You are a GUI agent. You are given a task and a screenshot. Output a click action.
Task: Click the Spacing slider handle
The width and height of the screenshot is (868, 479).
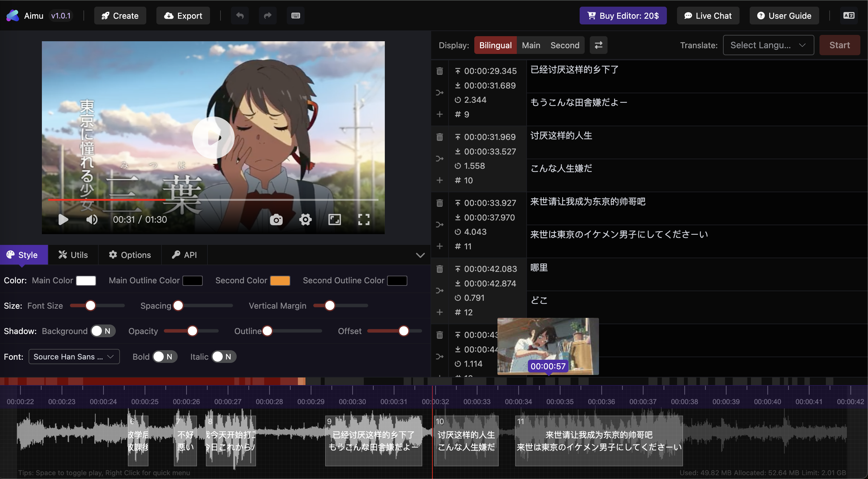(178, 305)
